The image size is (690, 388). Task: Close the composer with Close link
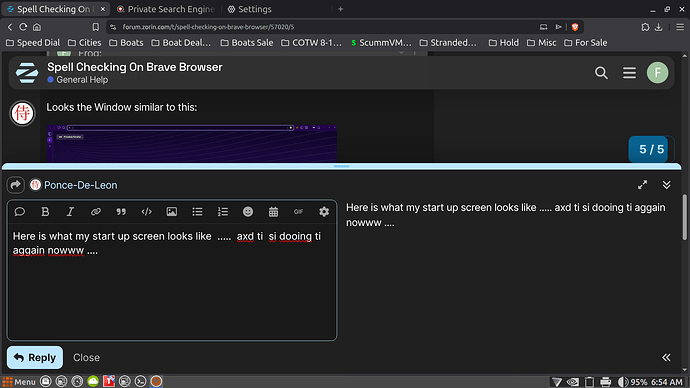coord(86,358)
